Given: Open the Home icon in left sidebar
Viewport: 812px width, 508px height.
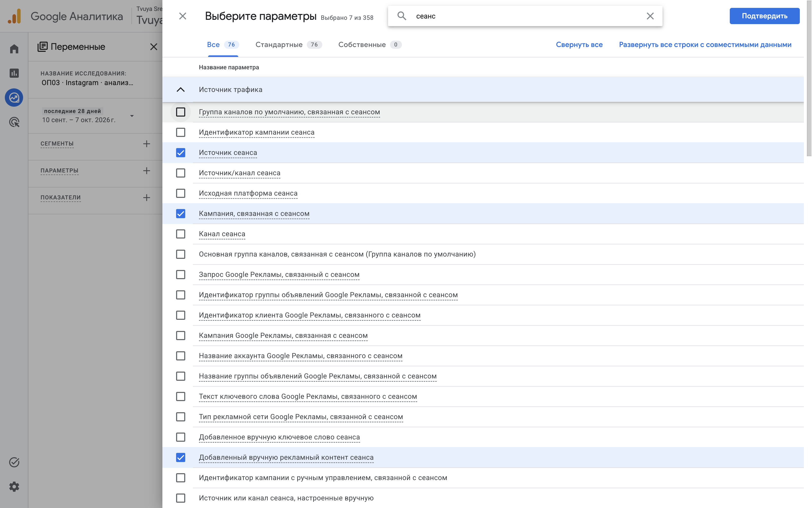Looking at the screenshot, I should click(14, 49).
